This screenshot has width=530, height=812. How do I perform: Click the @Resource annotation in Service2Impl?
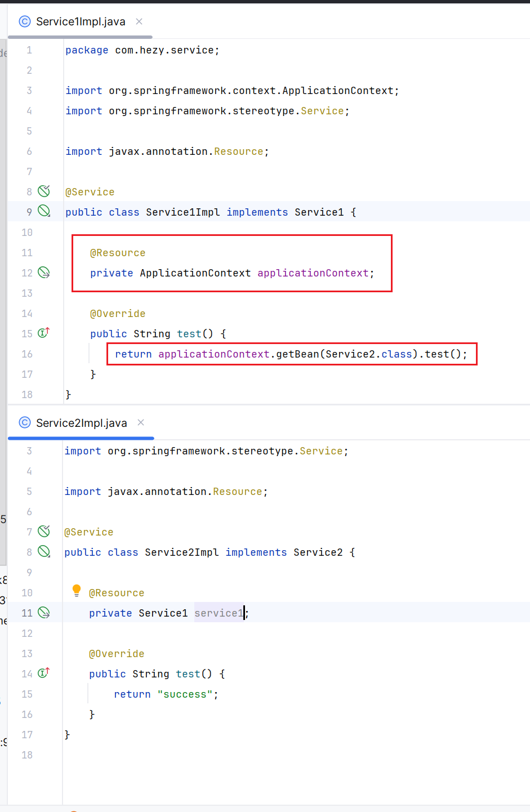[117, 593]
